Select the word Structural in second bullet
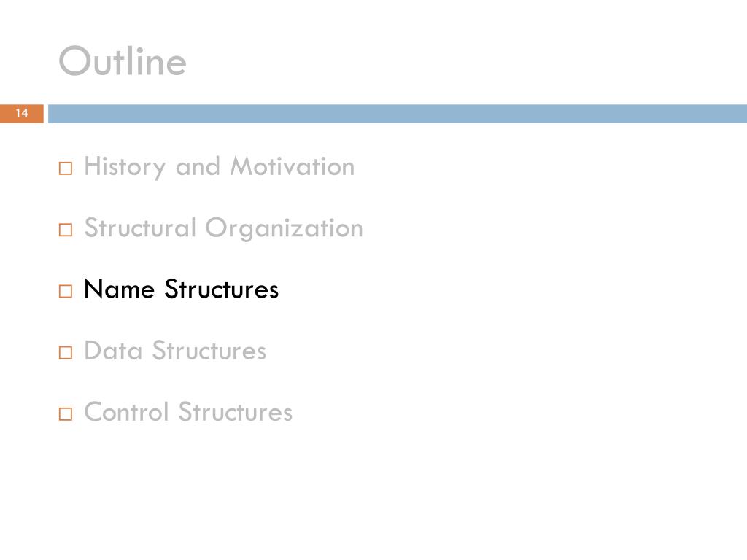 (x=140, y=227)
